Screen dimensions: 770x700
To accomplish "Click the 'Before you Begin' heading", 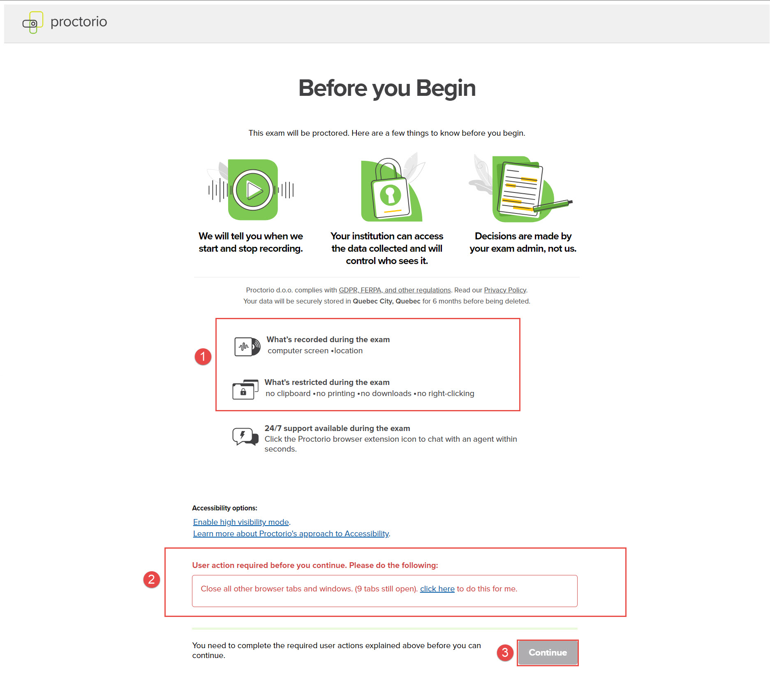I will 387,88.
